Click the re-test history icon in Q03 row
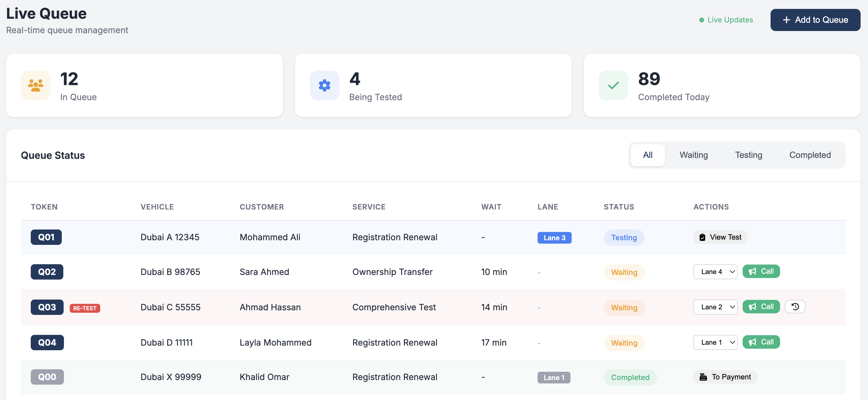Screen dimensions: 868x400 pos(795,306)
